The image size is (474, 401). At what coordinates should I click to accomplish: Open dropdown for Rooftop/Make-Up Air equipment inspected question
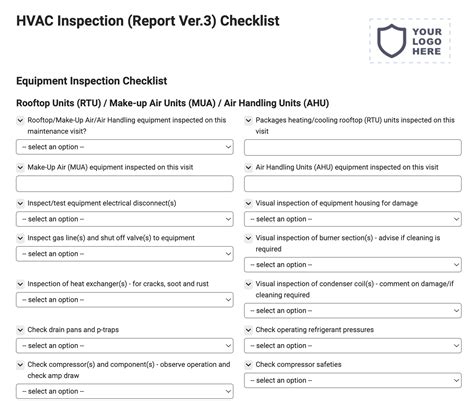click(x=125, y=147)
